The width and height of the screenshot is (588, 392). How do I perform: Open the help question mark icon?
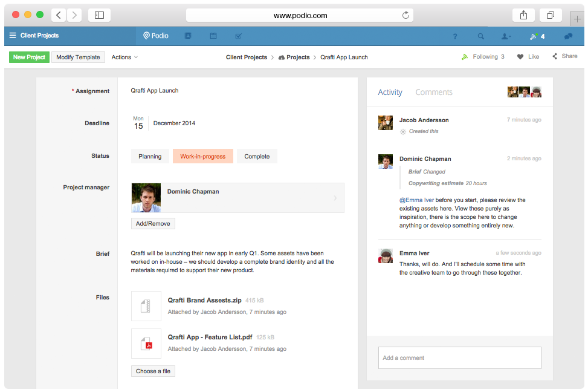(455, 36)
